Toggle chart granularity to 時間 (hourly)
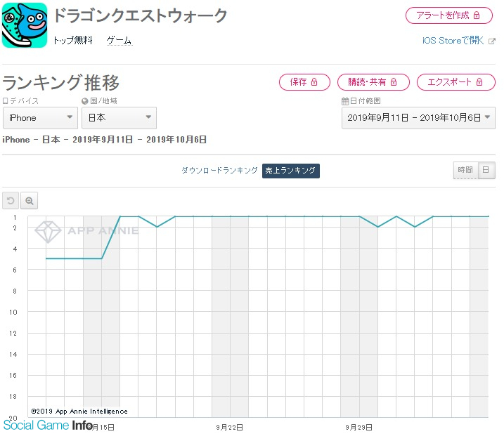Image resolution: width=504 pixels, height=434 pixels. (x=465, y=170)
